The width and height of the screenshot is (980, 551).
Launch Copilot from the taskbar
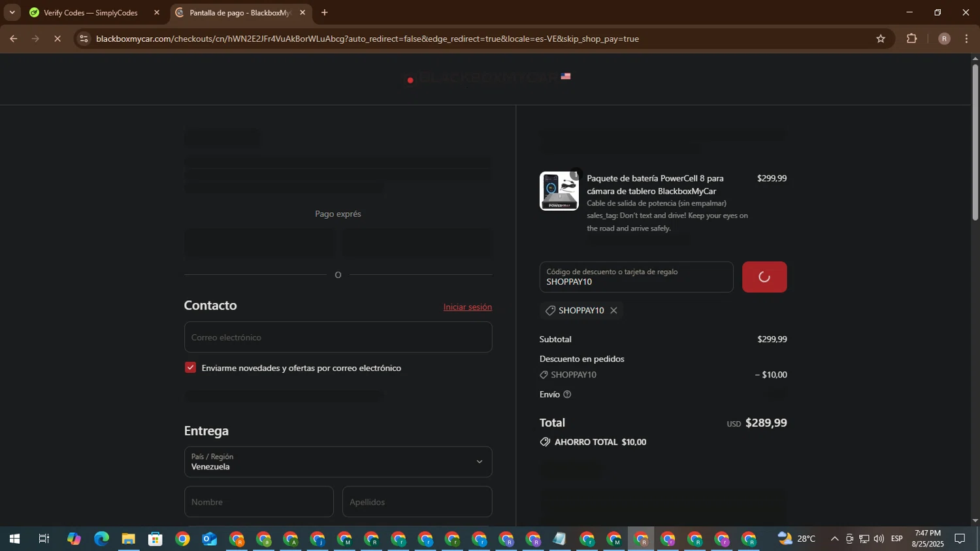point(74,539)
